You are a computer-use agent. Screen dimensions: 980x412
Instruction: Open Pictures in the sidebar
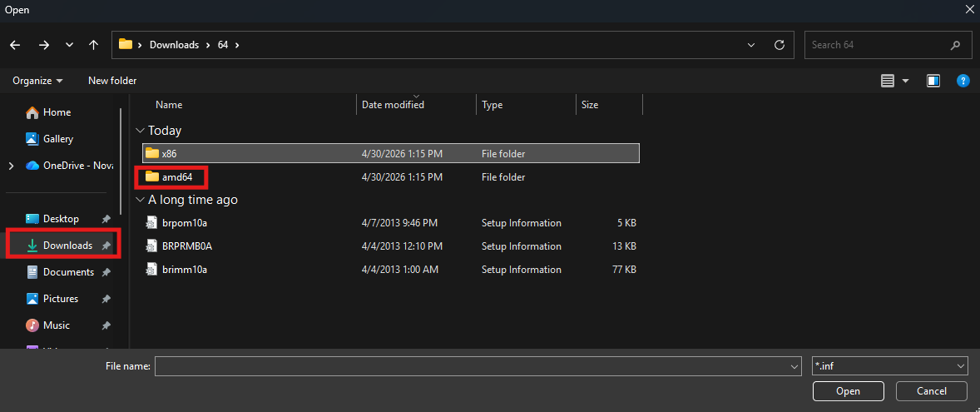pos(52,299)
